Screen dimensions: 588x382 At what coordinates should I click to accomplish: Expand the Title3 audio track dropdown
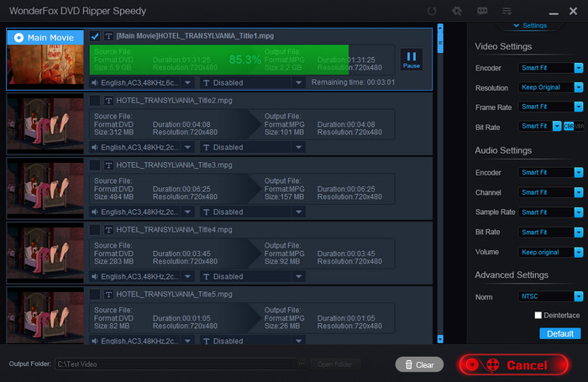[x=187, y=212]
